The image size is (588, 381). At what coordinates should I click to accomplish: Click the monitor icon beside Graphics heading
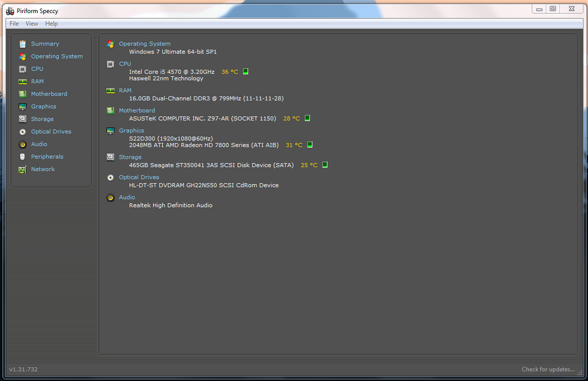110,131
